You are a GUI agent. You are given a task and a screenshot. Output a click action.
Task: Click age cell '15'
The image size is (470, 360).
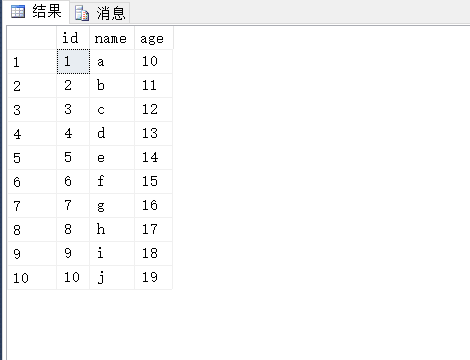(x=153, y=182)
